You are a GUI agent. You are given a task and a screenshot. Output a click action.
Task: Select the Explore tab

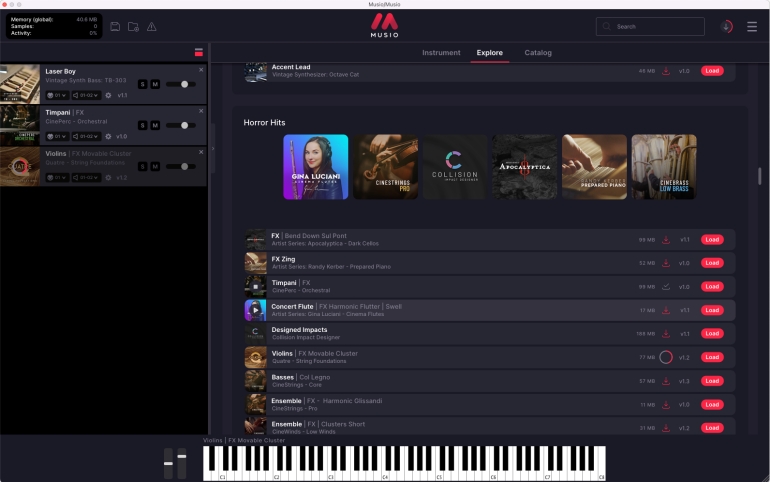tap(490, 53)
